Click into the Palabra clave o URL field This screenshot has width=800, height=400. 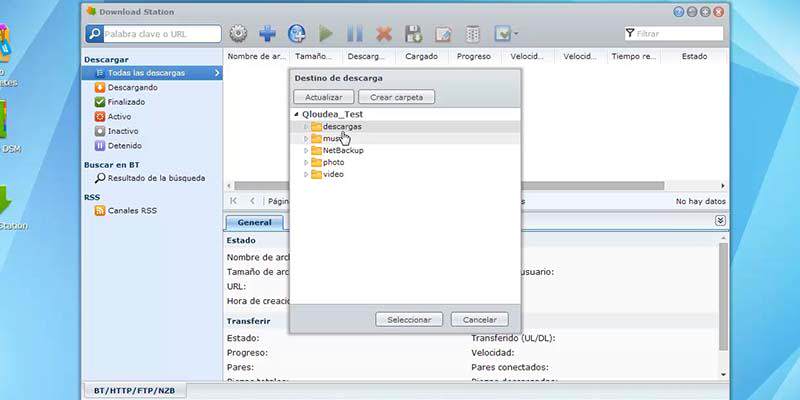coord(162,34)
